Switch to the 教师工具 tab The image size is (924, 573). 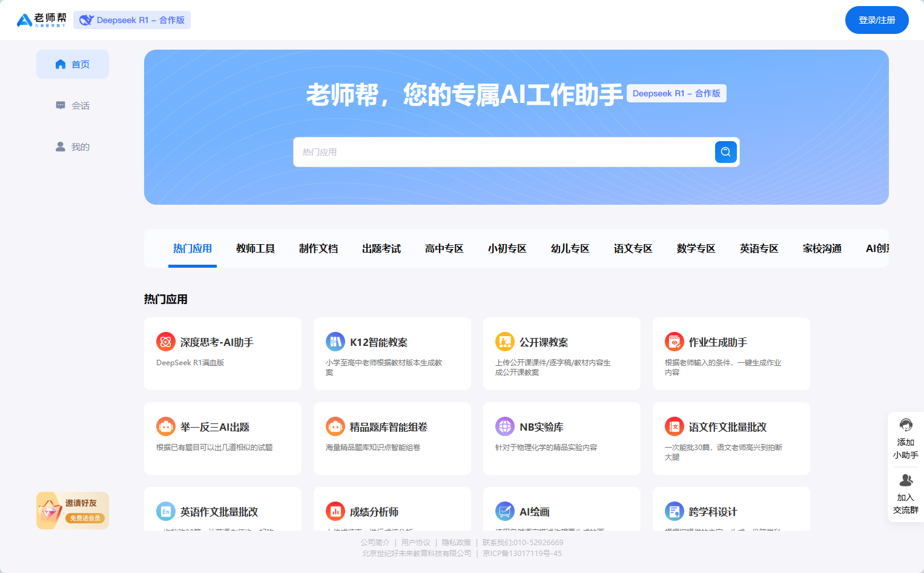[x=256, y=248]
